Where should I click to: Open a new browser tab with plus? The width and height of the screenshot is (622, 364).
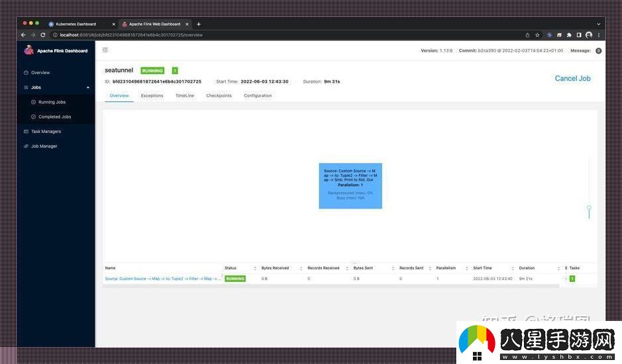(x=199, y=24)
